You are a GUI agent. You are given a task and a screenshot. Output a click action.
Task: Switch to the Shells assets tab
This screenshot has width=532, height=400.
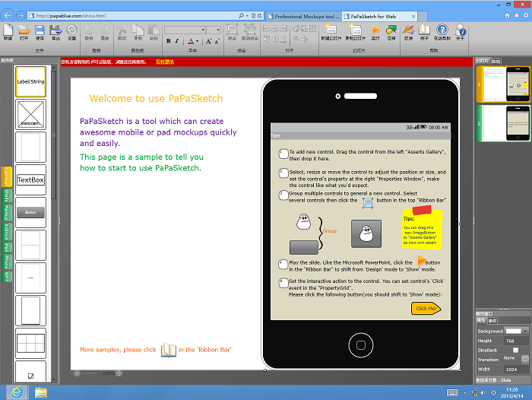pos(6,195)
